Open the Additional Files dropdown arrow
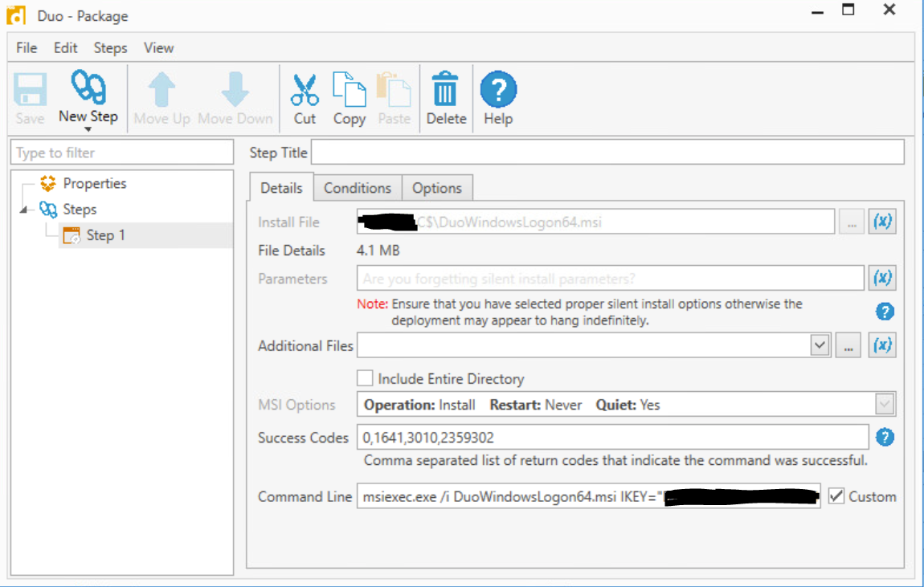Viewport: 924px width, 587px height. [x=819, y=345]
